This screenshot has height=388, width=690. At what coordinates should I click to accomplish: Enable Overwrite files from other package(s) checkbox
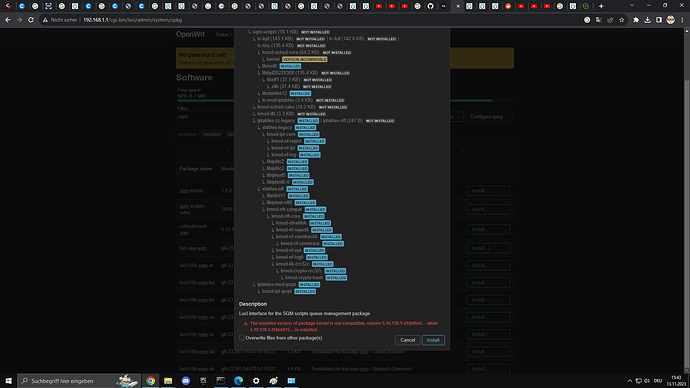point(242,338)
